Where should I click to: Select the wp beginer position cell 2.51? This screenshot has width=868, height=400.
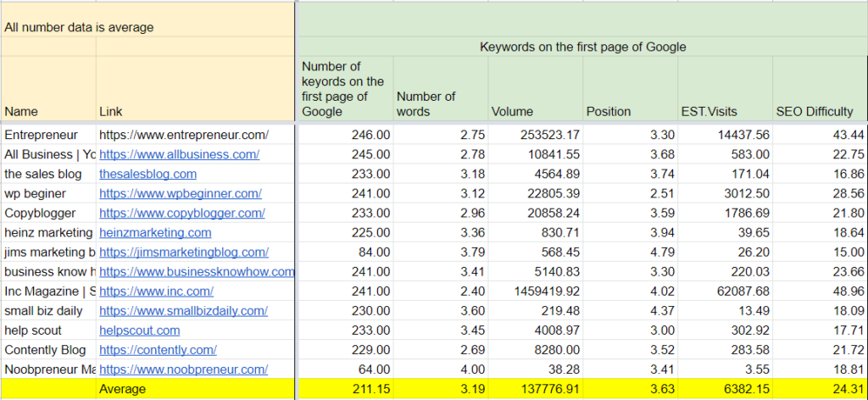pos(630,193)
